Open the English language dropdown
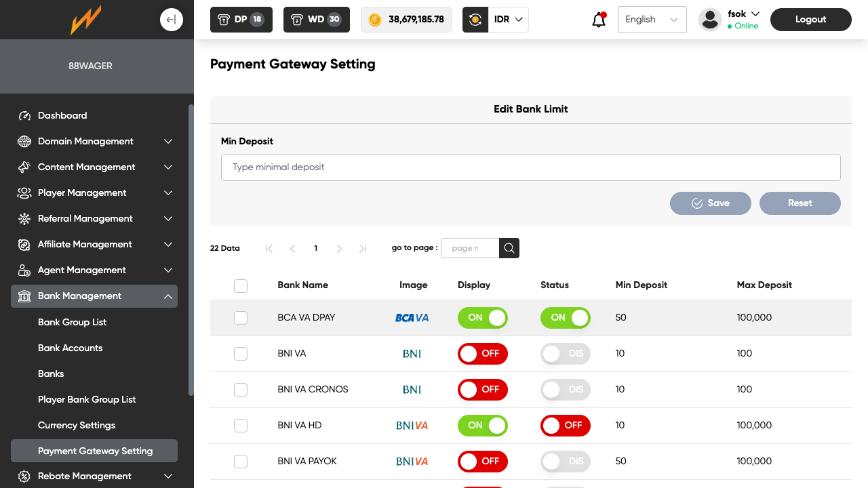The height and width of the screenshot is (488, 868). point(652,20)
